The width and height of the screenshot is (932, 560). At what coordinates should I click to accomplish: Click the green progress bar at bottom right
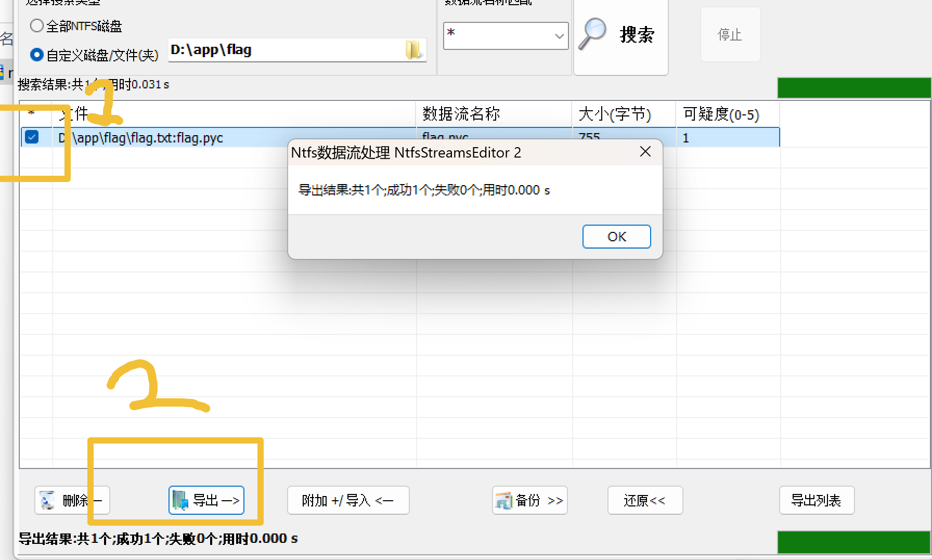coord(854,542)
